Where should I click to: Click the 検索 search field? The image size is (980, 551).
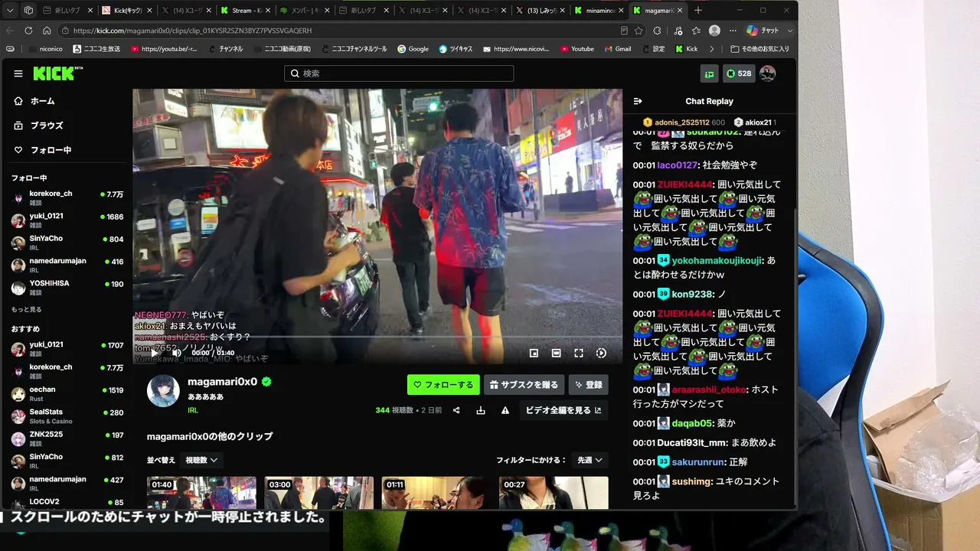(399, 73)
